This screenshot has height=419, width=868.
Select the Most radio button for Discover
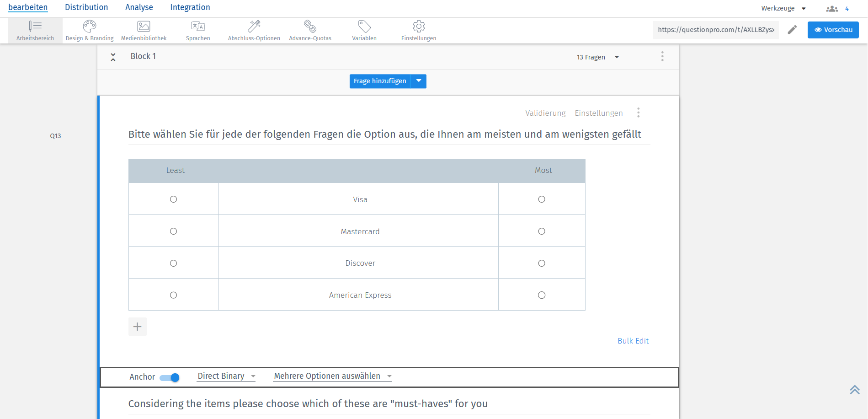(x=542, y=263)
